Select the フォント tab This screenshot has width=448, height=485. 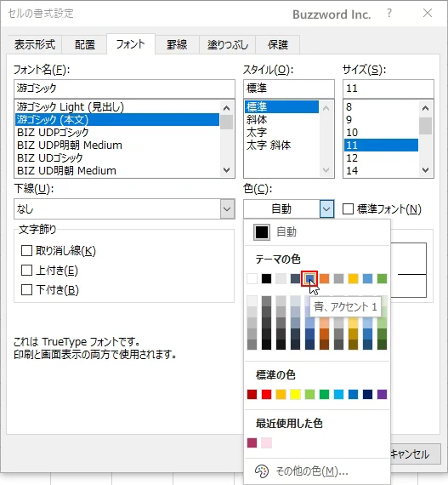click(131, 44)
